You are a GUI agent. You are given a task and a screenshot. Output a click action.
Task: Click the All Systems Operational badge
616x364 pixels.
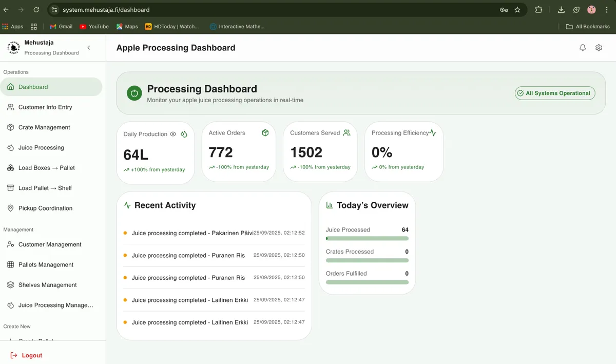(x=555, y=93)
